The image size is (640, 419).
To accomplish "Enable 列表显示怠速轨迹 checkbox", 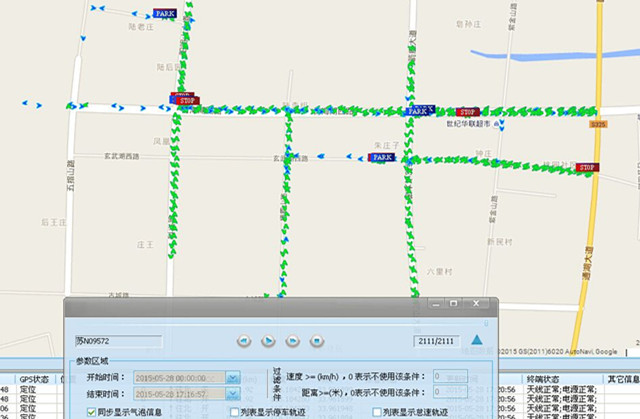I will [376, 411].
